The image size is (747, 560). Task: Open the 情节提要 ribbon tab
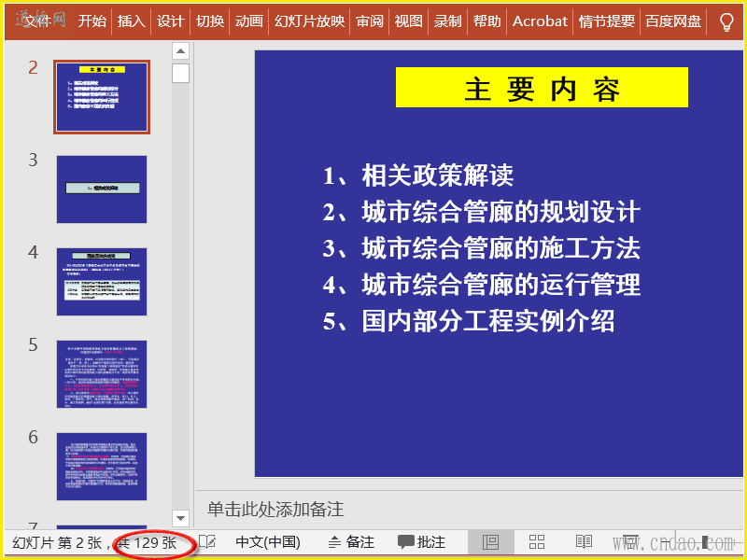[606, 21]
